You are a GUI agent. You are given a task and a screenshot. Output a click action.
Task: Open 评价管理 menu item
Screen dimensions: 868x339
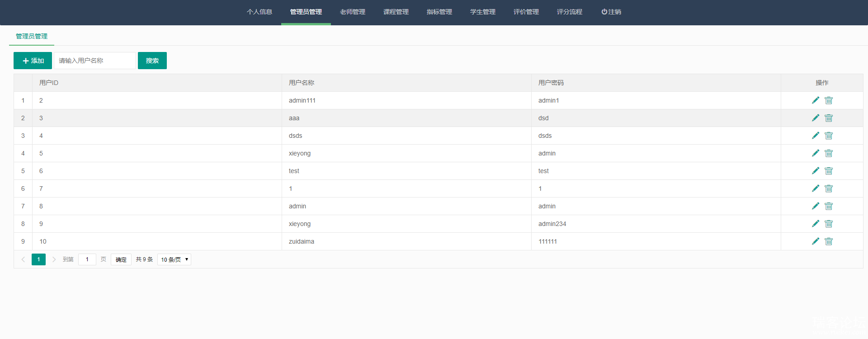click(x=526, y=12)
